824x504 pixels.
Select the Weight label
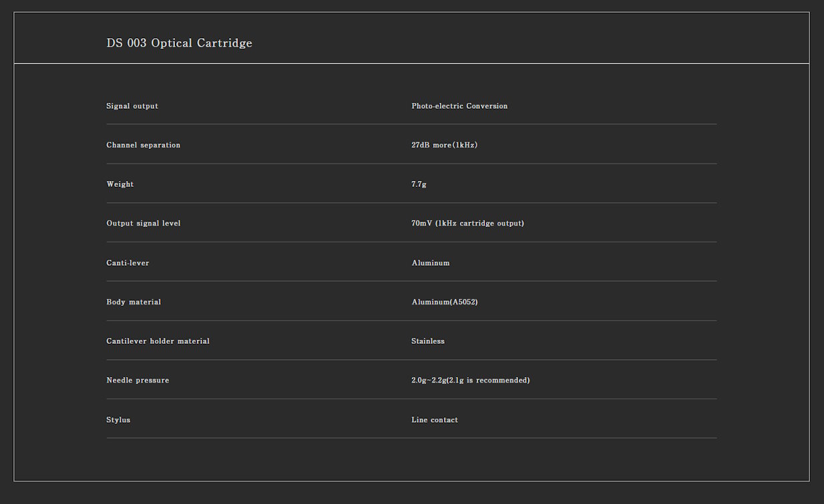click(120, 184)
